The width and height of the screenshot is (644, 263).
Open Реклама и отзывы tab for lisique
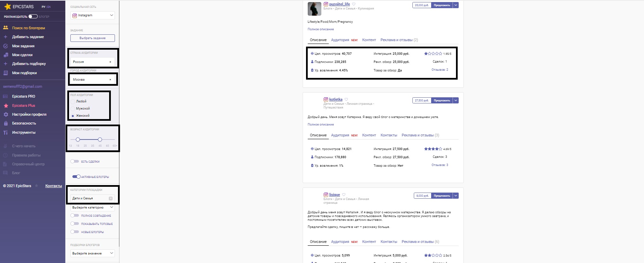click(420, 242)
